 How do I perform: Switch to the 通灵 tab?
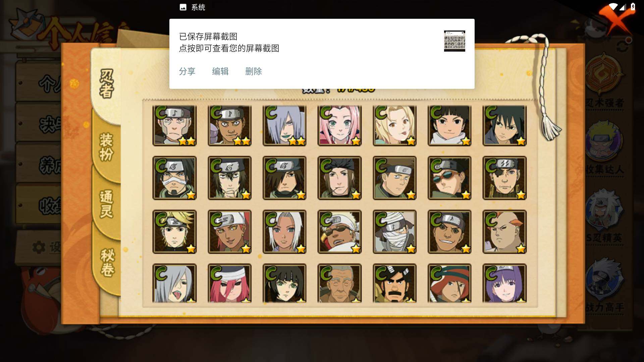point(107,204)
